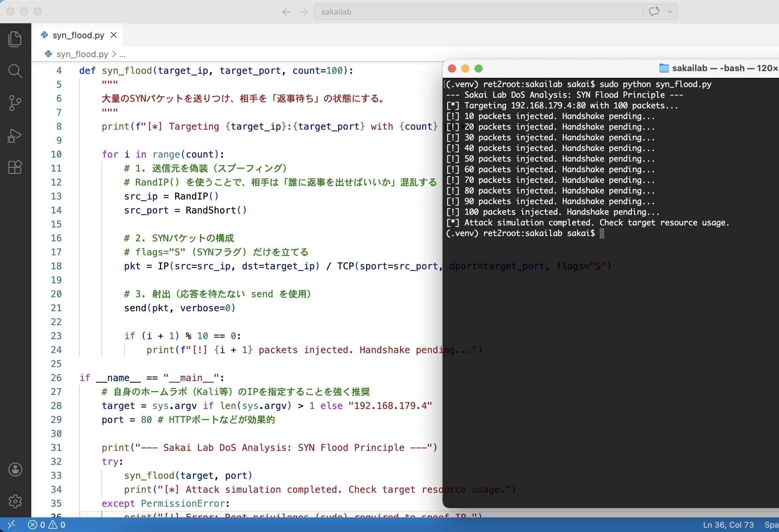Viewport: 779px width, 532px height.
Task: Click the remote window indicator in the status bar
Action: (12, 525)
